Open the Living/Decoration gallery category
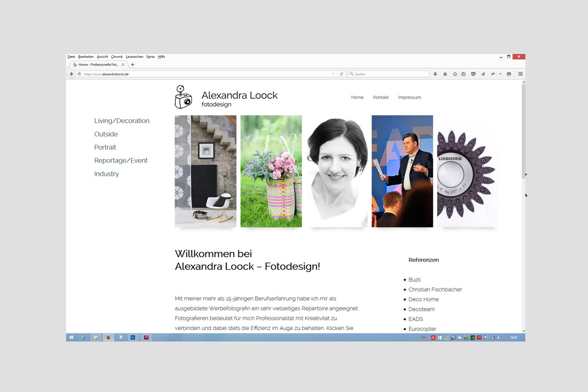588x392 pixels. tap(122, 121)
